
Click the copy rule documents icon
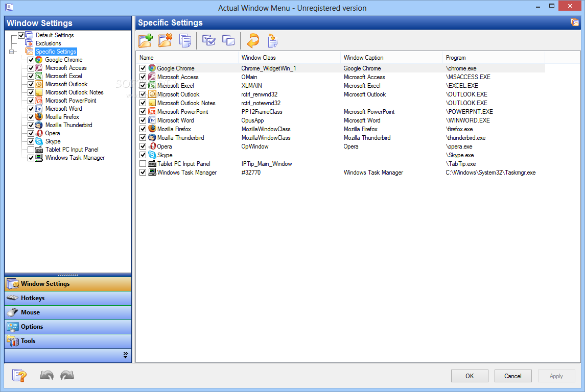coord(184,41)
